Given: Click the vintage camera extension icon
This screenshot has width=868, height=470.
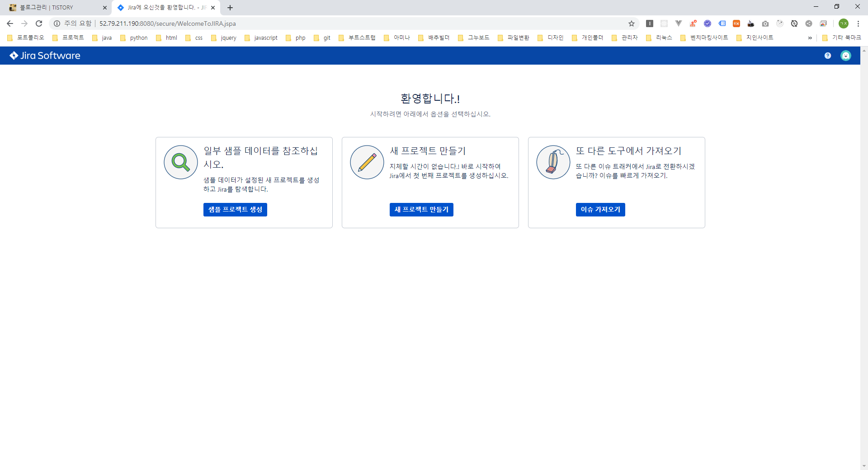Looking at the screenshot, I should [751, 23].
